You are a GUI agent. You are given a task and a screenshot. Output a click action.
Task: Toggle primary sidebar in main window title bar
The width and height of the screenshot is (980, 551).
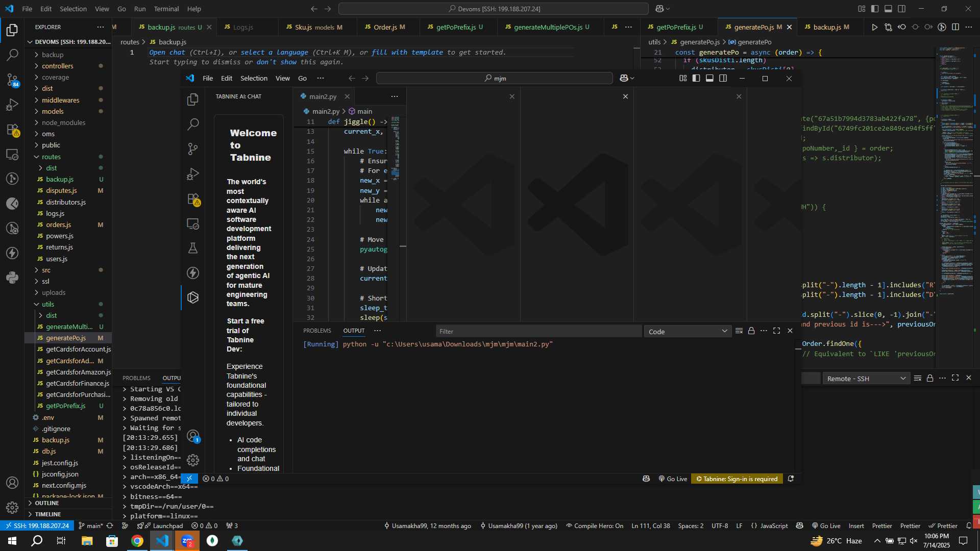875,9
